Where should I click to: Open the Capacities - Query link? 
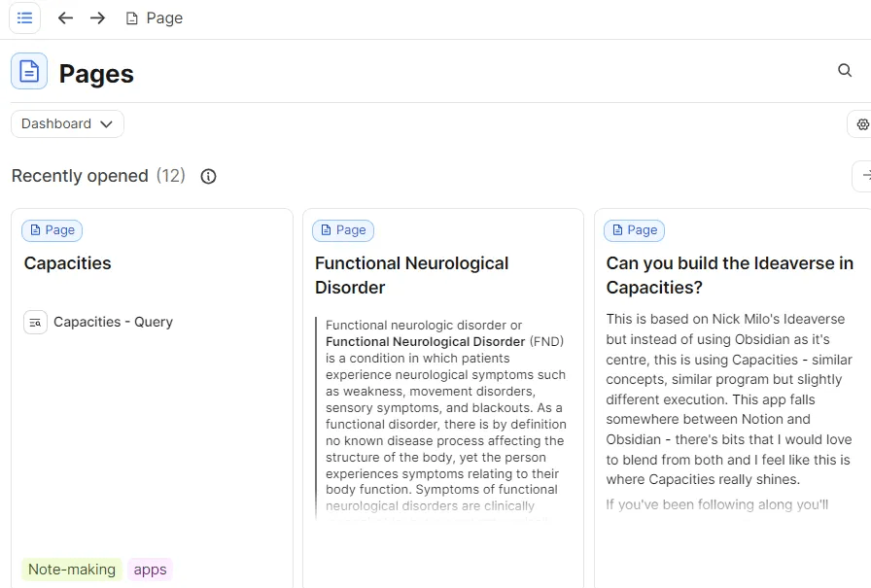(x=113, y=322)
